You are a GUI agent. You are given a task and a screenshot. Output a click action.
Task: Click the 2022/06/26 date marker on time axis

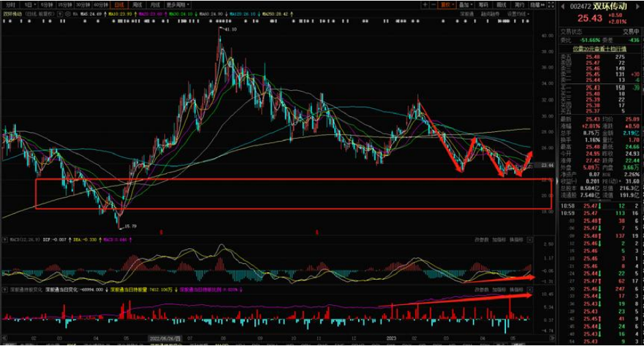pyautogui.click(x=164, y=338)
